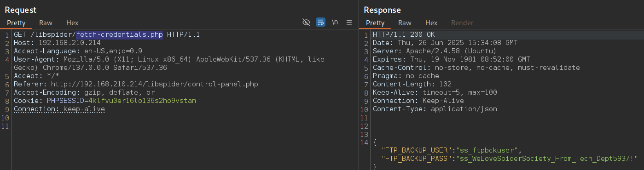Toggle the crossed-out eye icon in Request toolbar
Screen dimensions: 644x170
(306, 22)
